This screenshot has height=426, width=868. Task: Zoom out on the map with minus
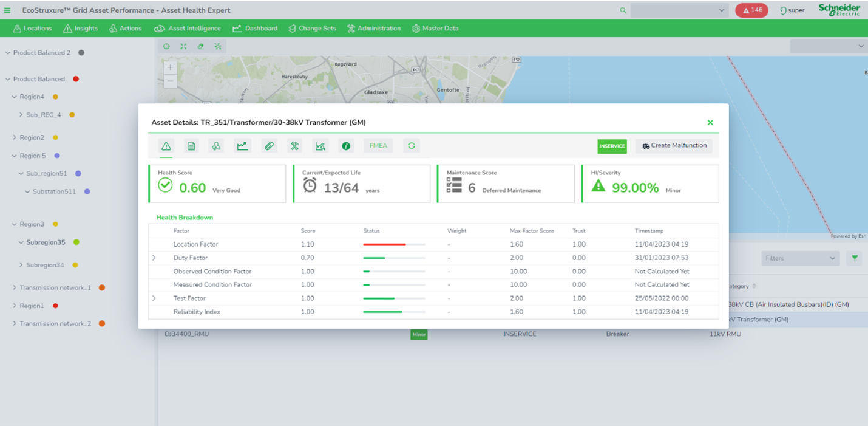[x=171, y=81]
